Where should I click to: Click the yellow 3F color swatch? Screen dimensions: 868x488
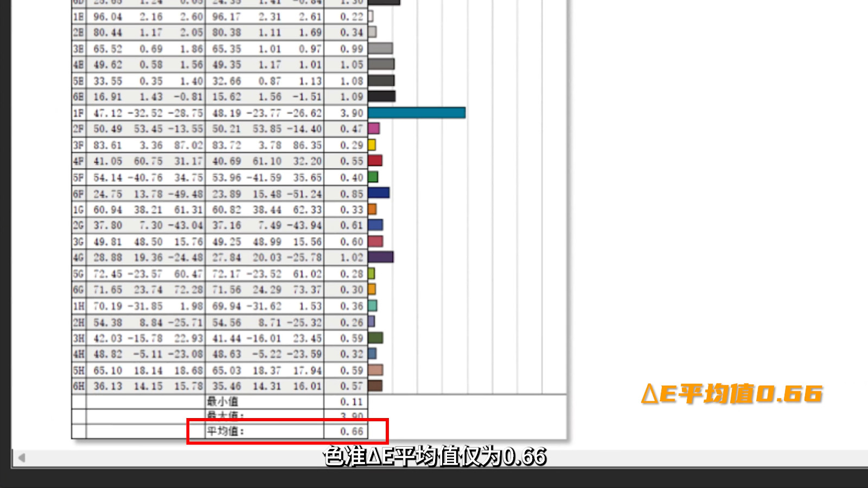372,145
